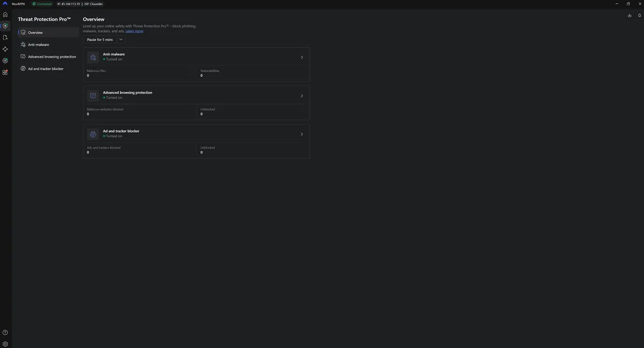
Task: Click the green Connected status indicator
Action: 42,4
